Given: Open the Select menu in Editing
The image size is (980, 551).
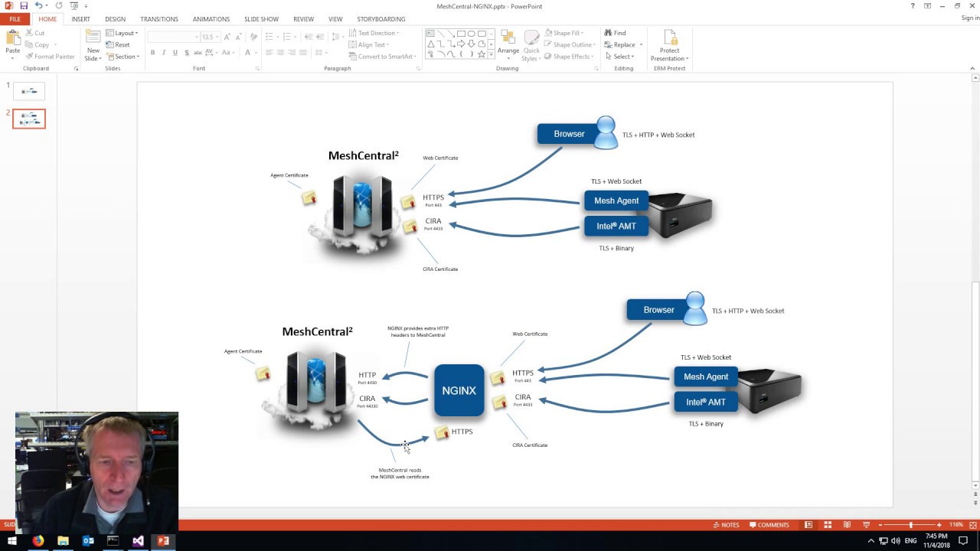Looking at the screenshot, I should coord(619,57).
